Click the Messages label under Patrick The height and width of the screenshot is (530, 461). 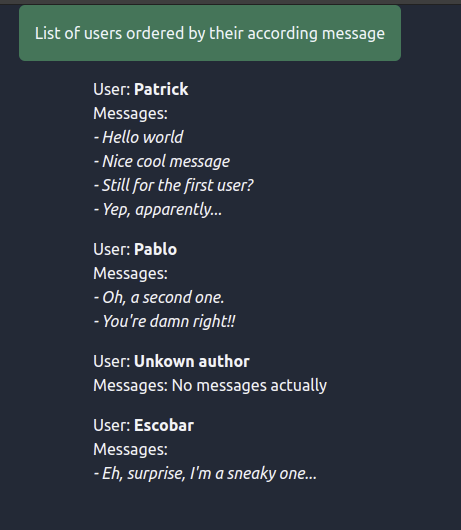pyautogui.click(x=130, y=113)
